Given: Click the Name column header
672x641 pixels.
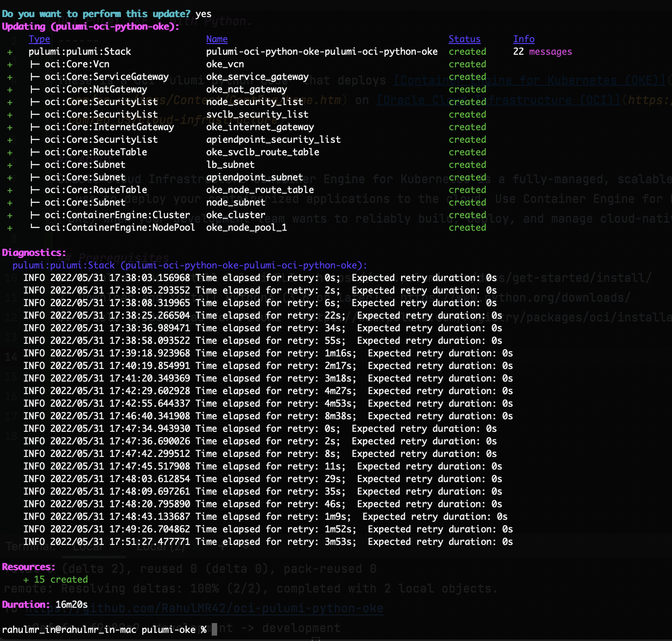Looking at the screenshot, I should click(x=217, y=39).
